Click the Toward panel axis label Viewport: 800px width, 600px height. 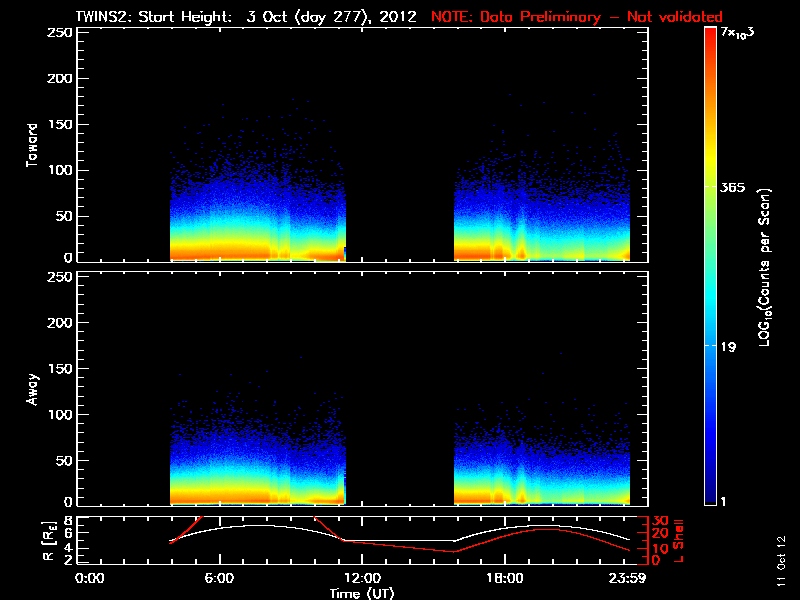(x=32, y=145)
